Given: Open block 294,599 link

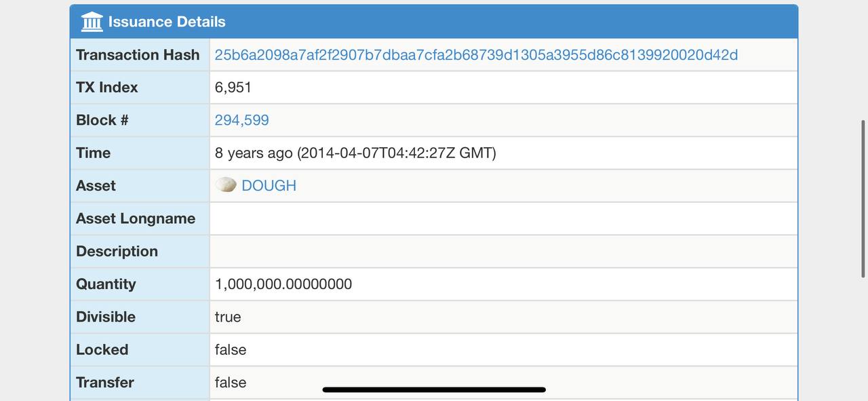Looking at the screenshot, I should [x=241, y=120].
